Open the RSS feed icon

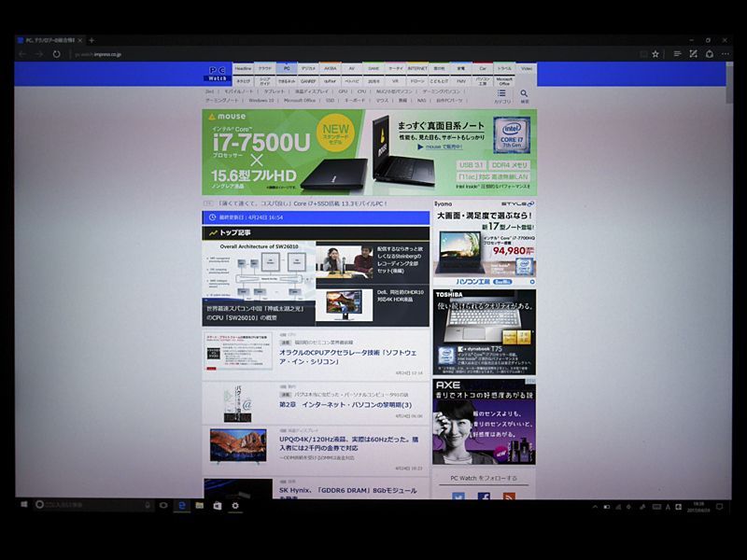point(509,496)
